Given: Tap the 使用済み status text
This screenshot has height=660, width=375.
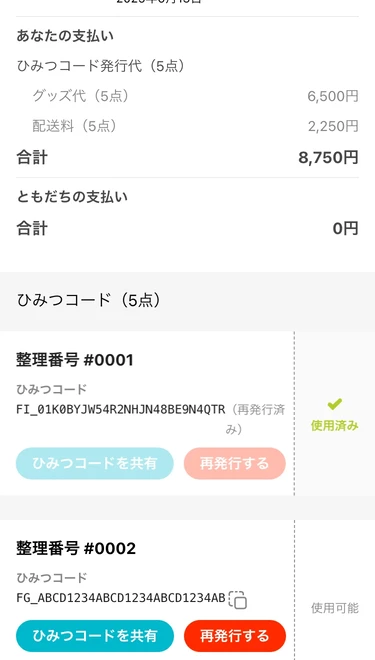Looking at the screenshot, I should [x=335, y=426].
